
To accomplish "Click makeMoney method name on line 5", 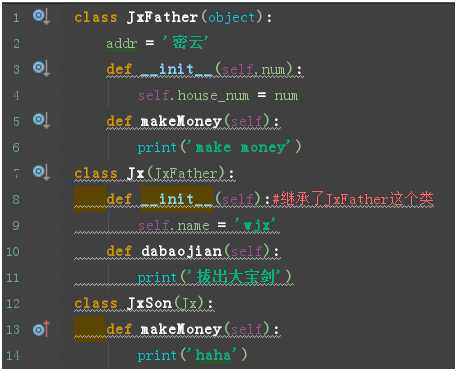I will point(181,121).
